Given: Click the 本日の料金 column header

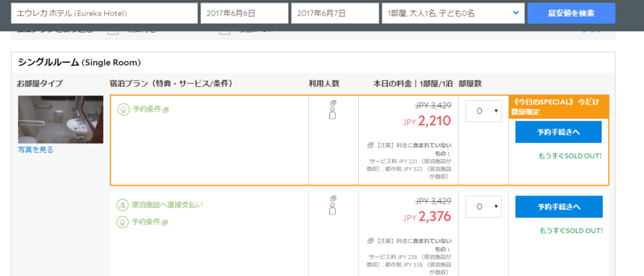Looking at the screenshot, I should click(x=413, y=84).
